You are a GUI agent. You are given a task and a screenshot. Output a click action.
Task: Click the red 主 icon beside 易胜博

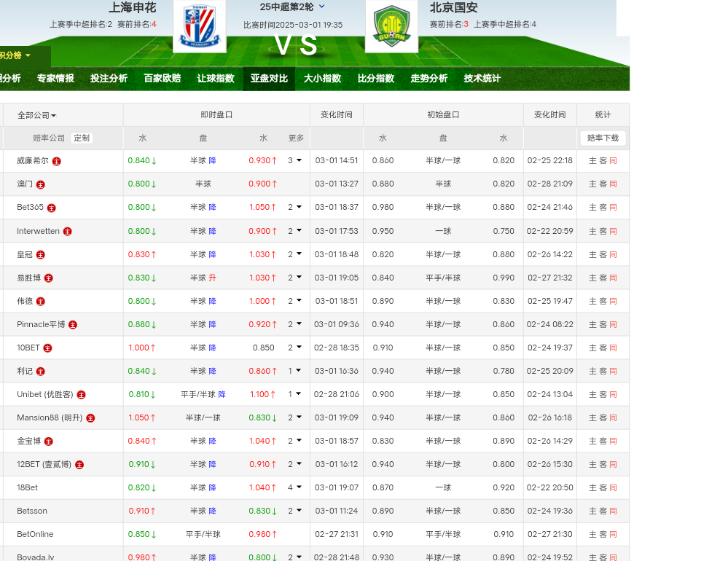pyautogui.click(x=49, y=278)
